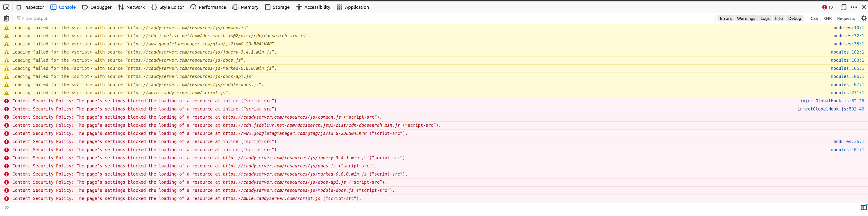868x216 pixels.
Task: Open the Storage tab
Action: point(277,7)
